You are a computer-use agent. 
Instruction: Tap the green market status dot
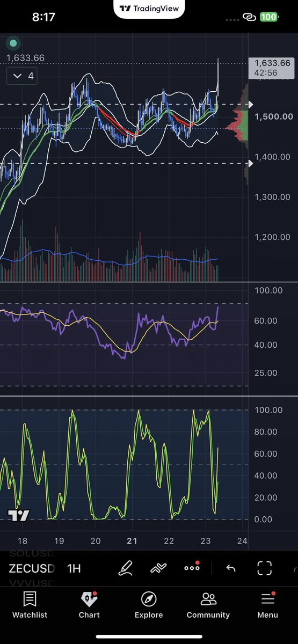click(13, 43)
